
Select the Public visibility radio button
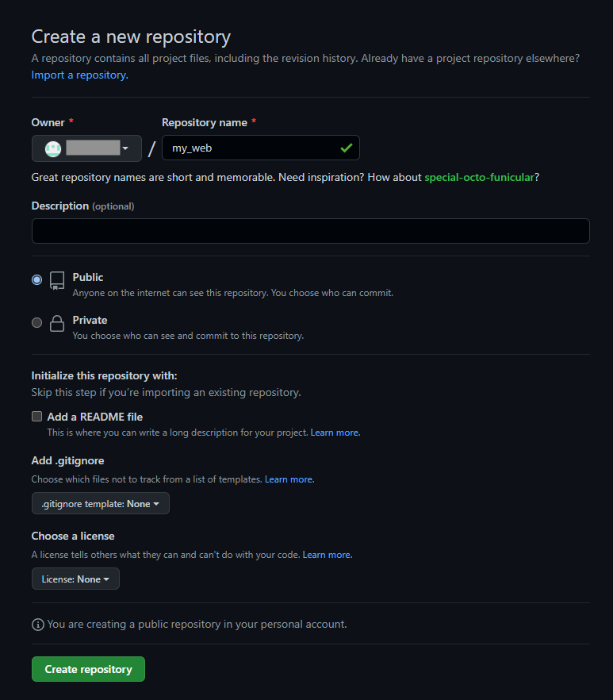point(37,280)
